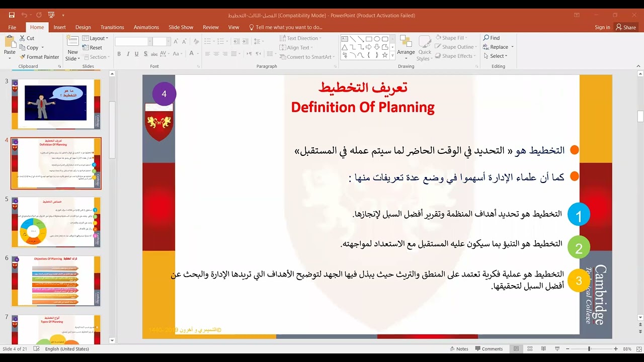Select the 5-Point Star shape

pyautogui.click(x=385, y=55)
